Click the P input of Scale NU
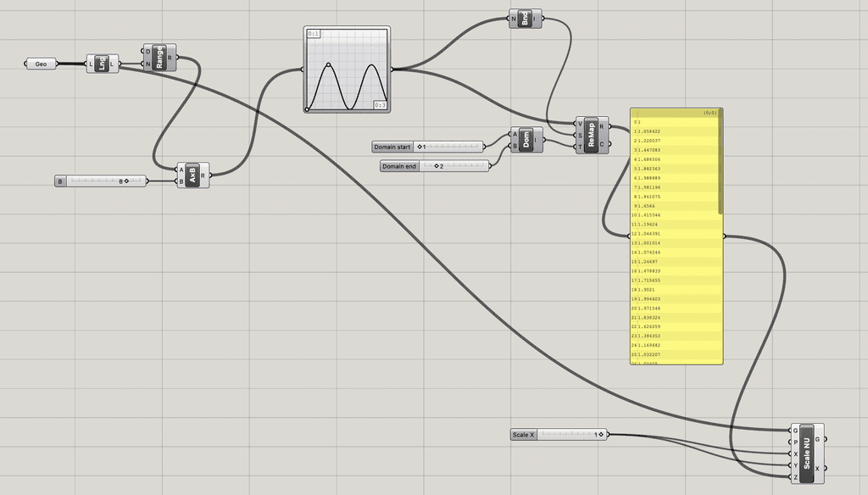 coord(795,442)
